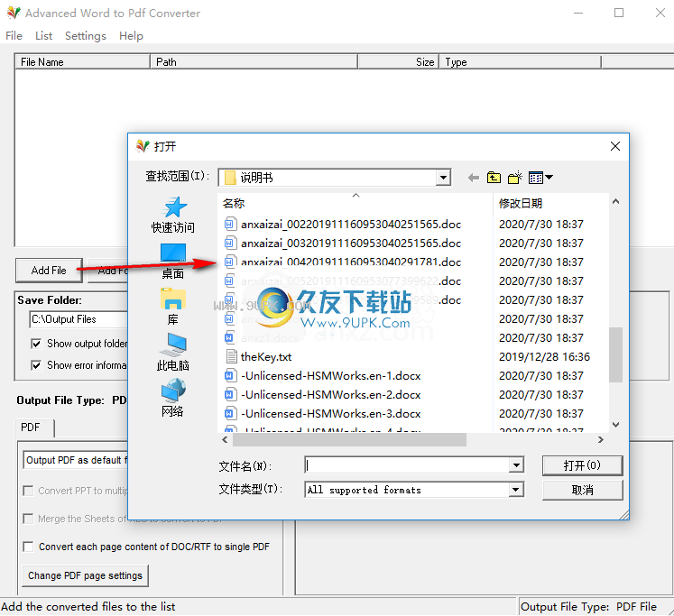This screenshot has height=616, width=674.
Task: Click the File Name column header
Action: coord(82,62)
